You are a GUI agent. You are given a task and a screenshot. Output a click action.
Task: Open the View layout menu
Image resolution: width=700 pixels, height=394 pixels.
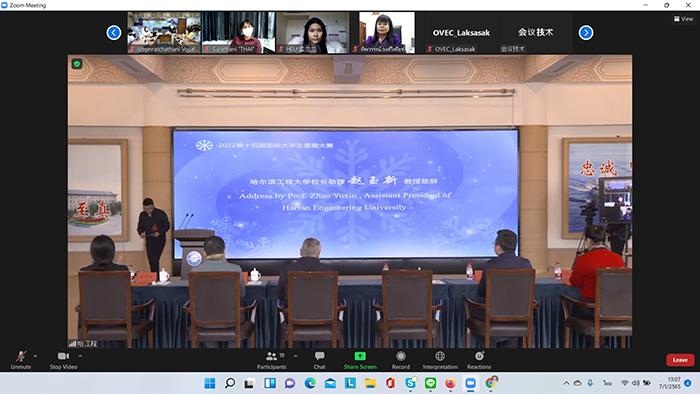pyautogui.click(x=683, y=19)
